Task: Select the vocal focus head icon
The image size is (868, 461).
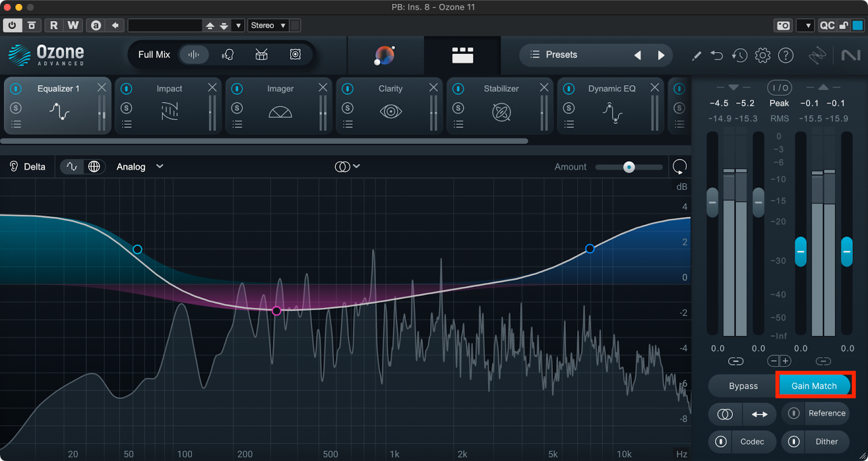Action: 228,54
